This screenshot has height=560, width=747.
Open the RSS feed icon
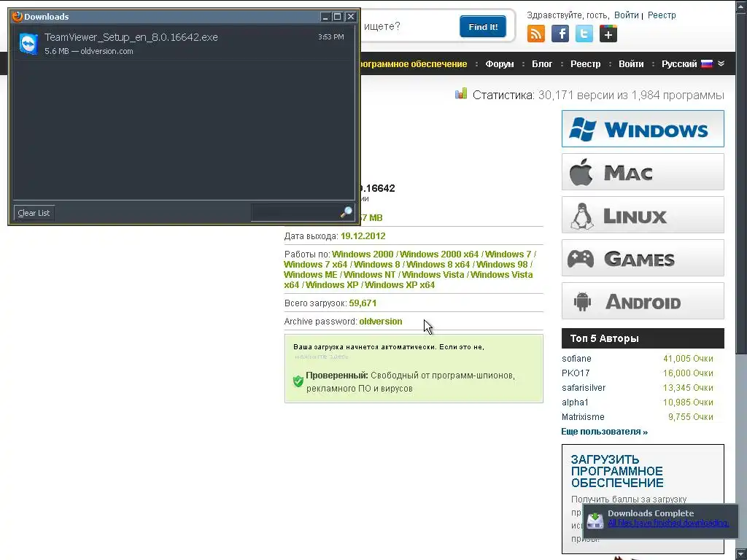(x=536, y=34)
